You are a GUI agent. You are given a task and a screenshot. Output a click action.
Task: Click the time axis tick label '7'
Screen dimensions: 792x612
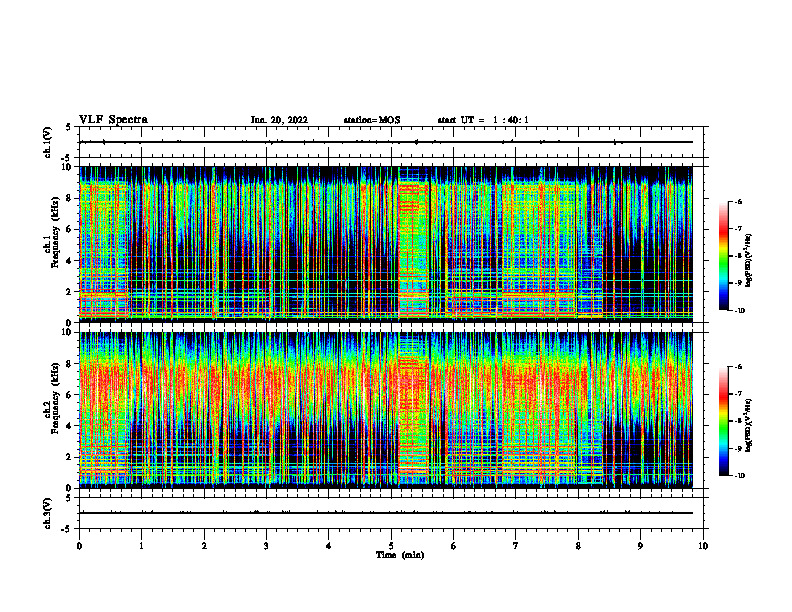516,546
